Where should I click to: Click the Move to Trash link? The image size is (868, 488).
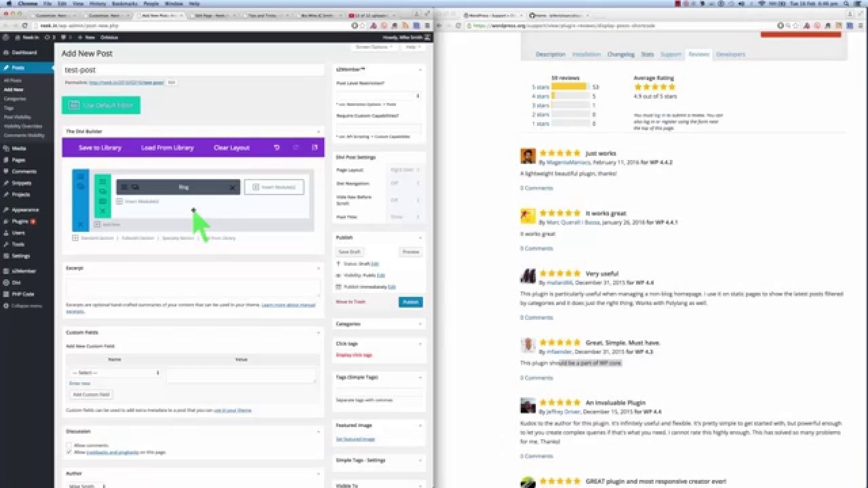tap(351, 302)
